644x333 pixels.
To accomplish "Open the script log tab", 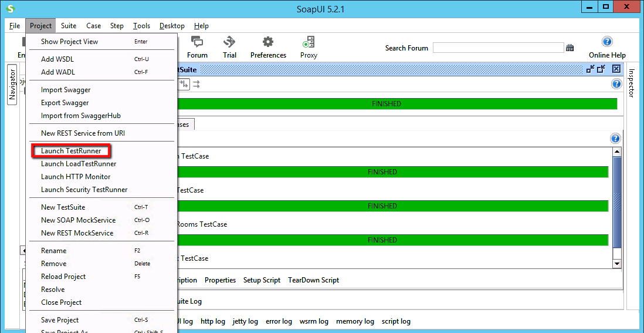I will [x=396, y=321].
